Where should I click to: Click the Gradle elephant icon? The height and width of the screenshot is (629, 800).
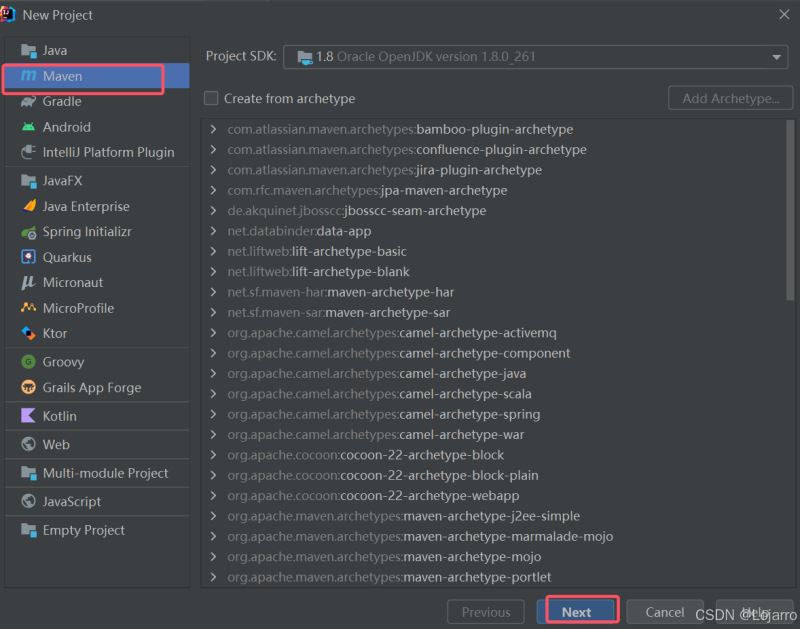coord(29,102)
